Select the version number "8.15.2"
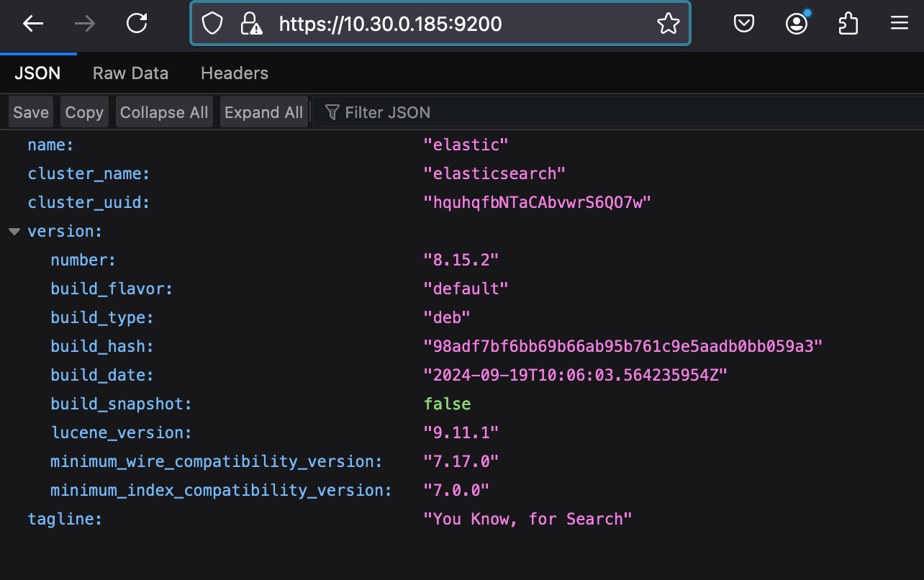Viewport: 924px width, 580px height. (461, 260)
